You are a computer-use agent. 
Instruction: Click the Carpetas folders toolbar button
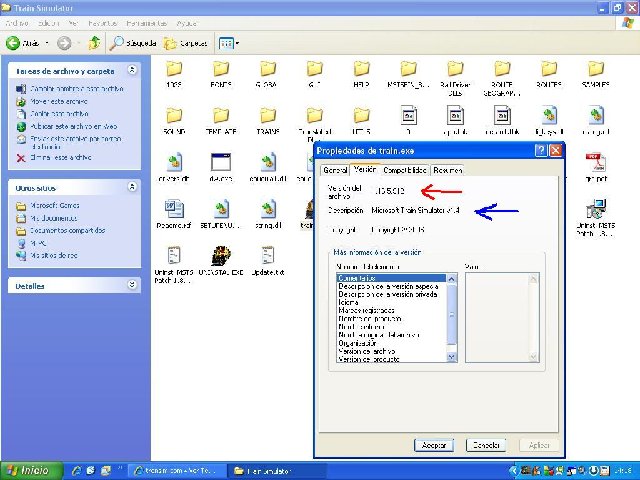(185, 43)
